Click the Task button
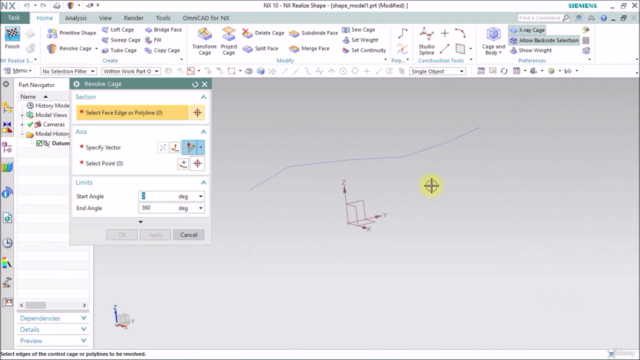This screenshot has height=360, width=640. click(14, 18)
